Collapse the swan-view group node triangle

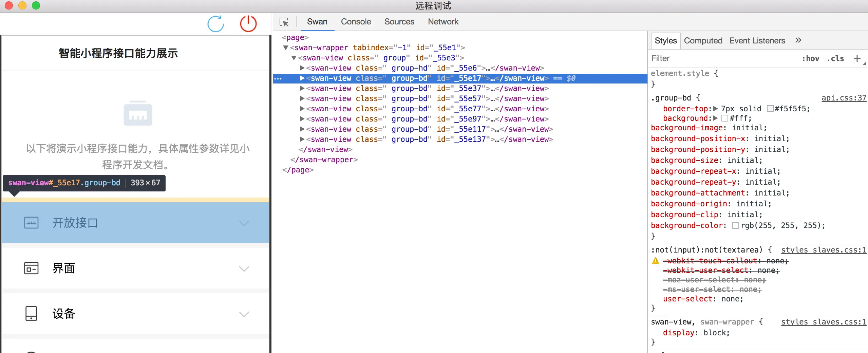(294, 58)
